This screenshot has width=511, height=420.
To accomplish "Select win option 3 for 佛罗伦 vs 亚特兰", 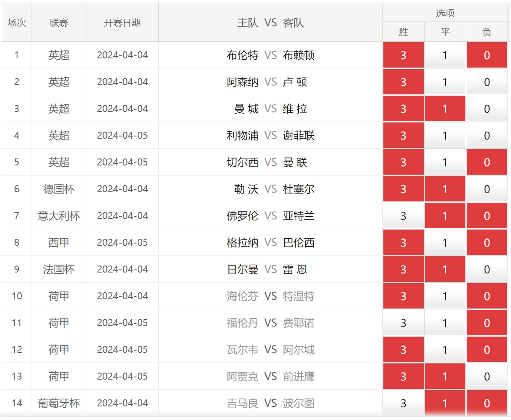I will [404, 215].
